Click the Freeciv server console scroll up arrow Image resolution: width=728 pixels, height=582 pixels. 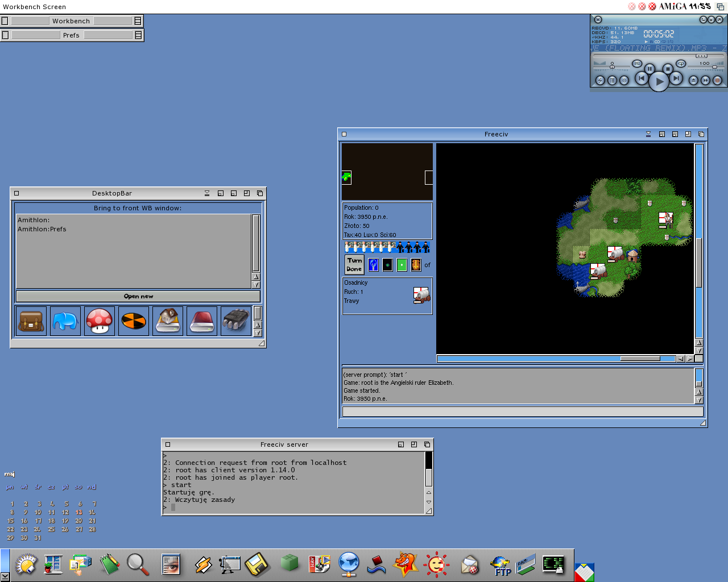click(429, 492)
